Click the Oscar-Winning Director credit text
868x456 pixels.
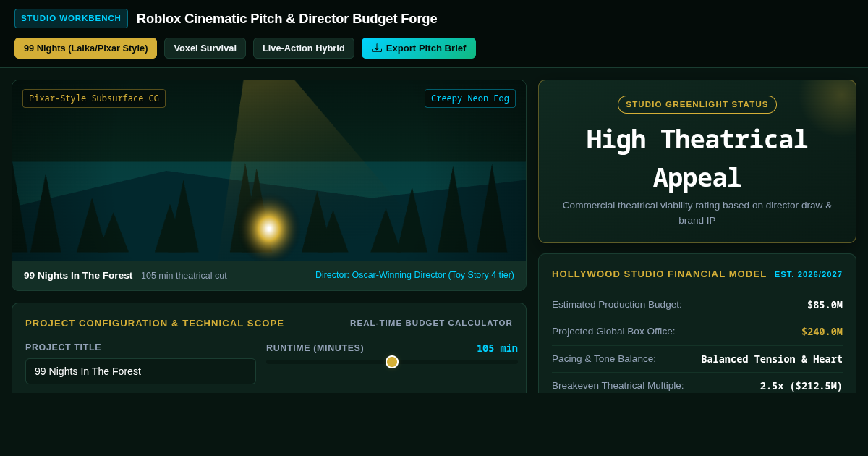(x=414, y=275)
